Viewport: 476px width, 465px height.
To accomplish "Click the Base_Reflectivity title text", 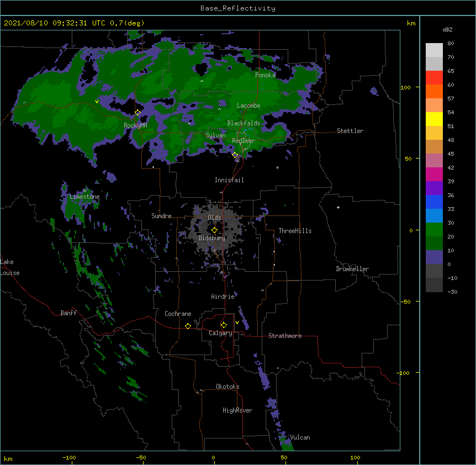I will (x=238, y=8).
